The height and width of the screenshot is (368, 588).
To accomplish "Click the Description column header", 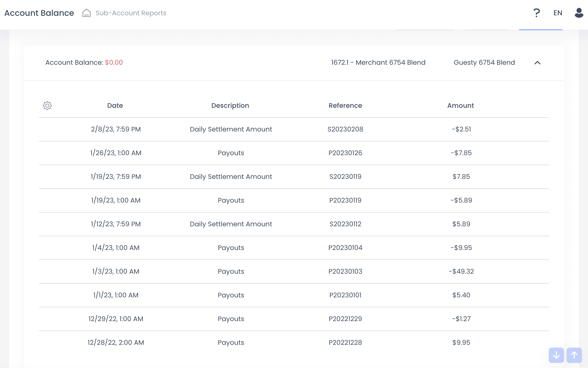I will (230, 106).
